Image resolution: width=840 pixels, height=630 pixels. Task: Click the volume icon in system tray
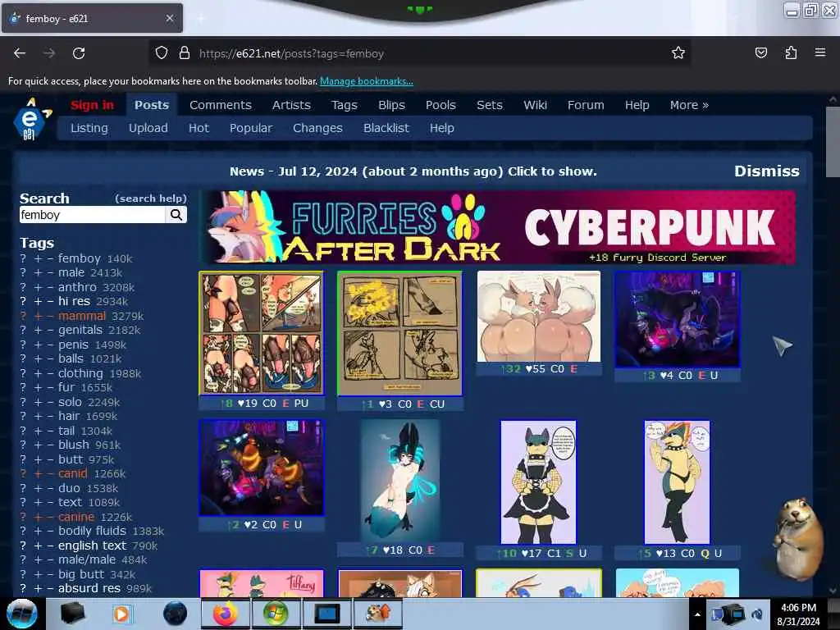point(757,614)
